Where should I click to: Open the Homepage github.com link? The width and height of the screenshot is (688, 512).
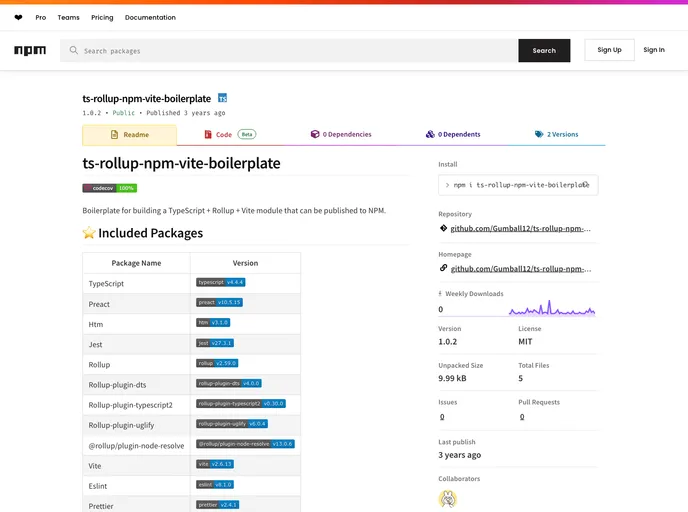(521, 269)
